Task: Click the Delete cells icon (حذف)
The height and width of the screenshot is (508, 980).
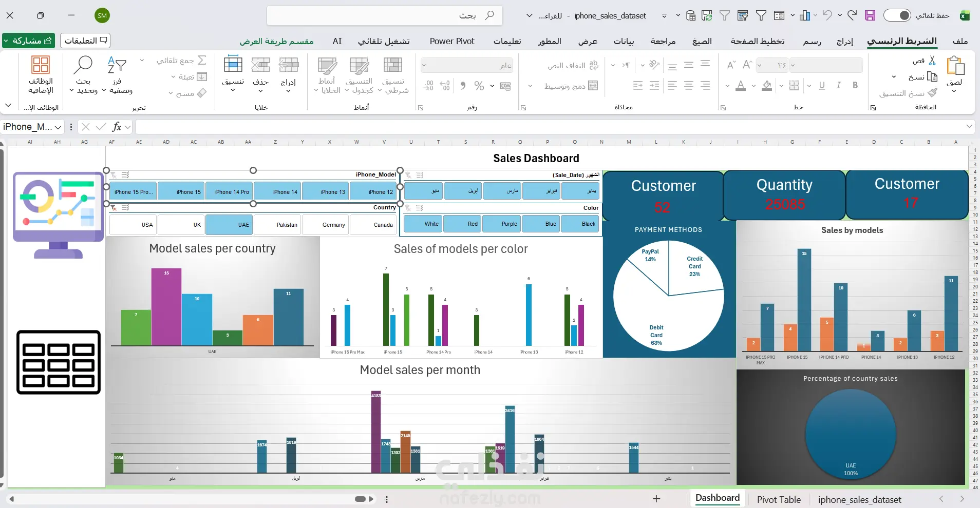Action: coord(261,66)
